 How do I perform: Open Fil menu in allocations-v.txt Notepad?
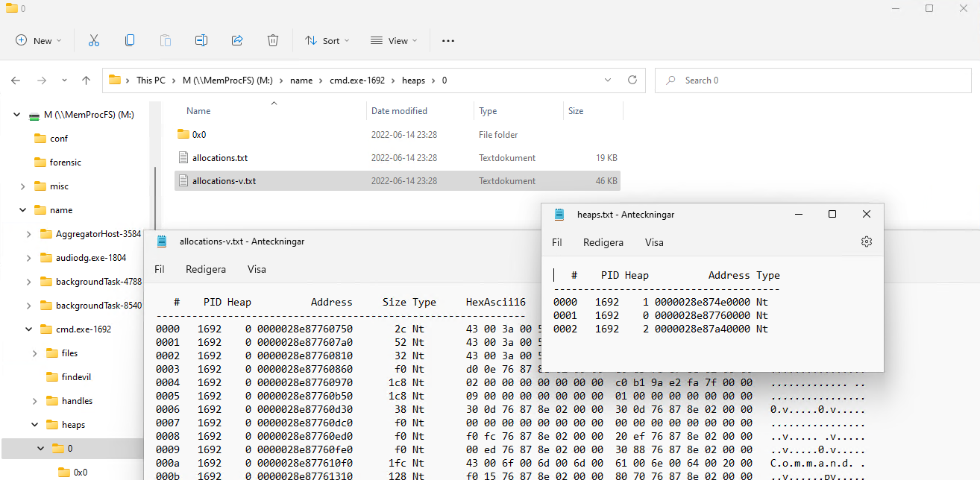pos(160,269)
